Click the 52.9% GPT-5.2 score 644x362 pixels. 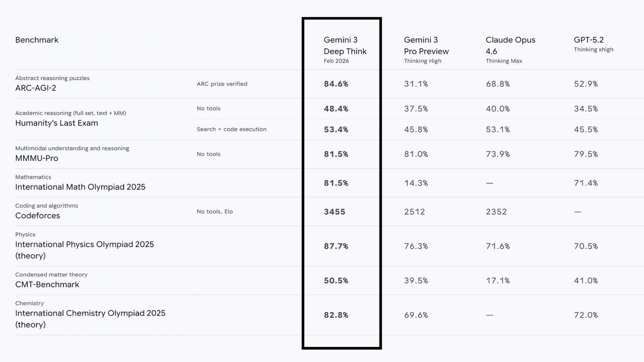pos(586,84)
